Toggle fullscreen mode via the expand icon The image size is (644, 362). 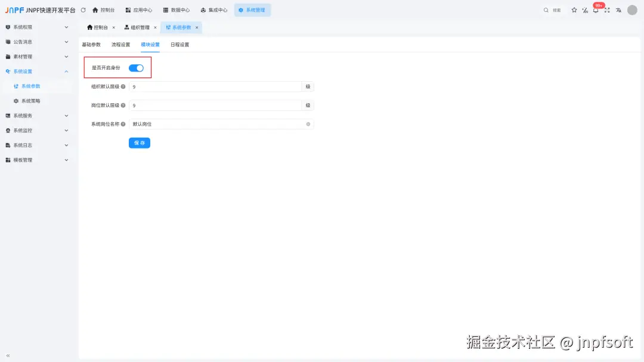pyautogui.click(x=607, y=10)
